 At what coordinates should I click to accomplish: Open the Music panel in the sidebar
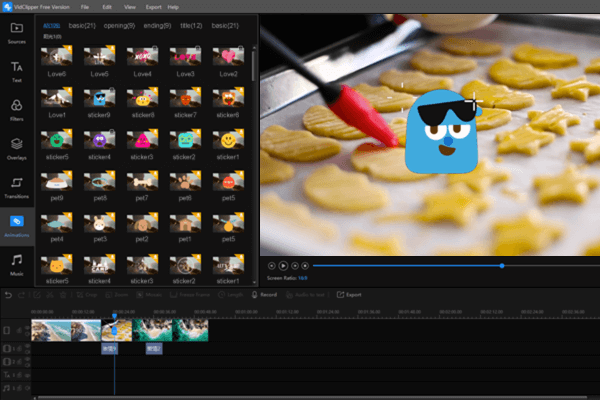[16, 265]
